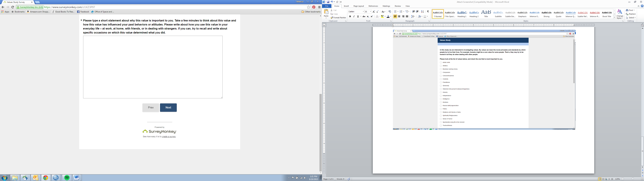
Task: Open the Calibri font name dropdown
Action: click(x=363, y=12)
